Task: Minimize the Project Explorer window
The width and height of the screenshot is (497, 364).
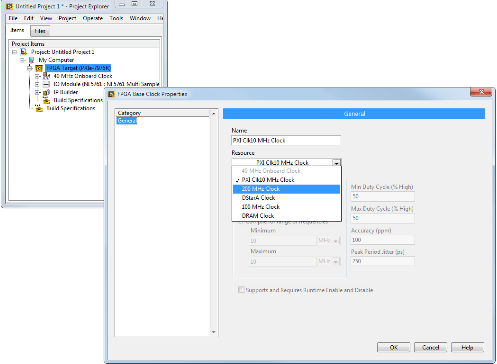Action: (x=122, y=4)
